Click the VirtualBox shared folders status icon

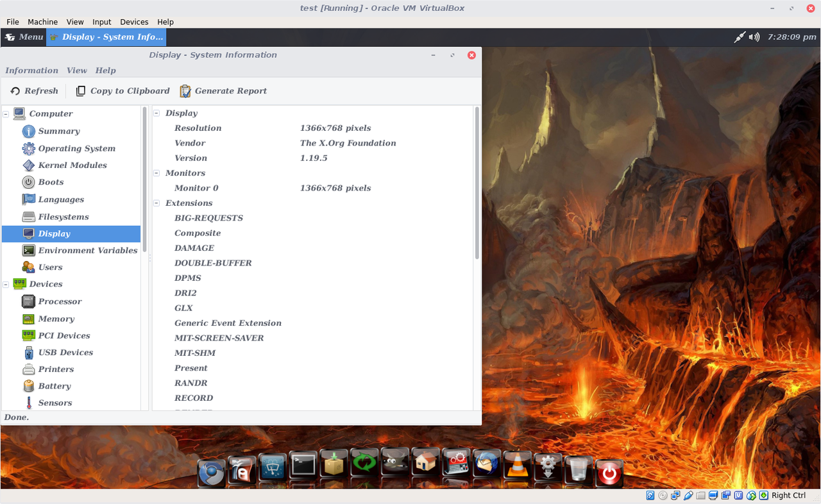[x=701, y=496]
